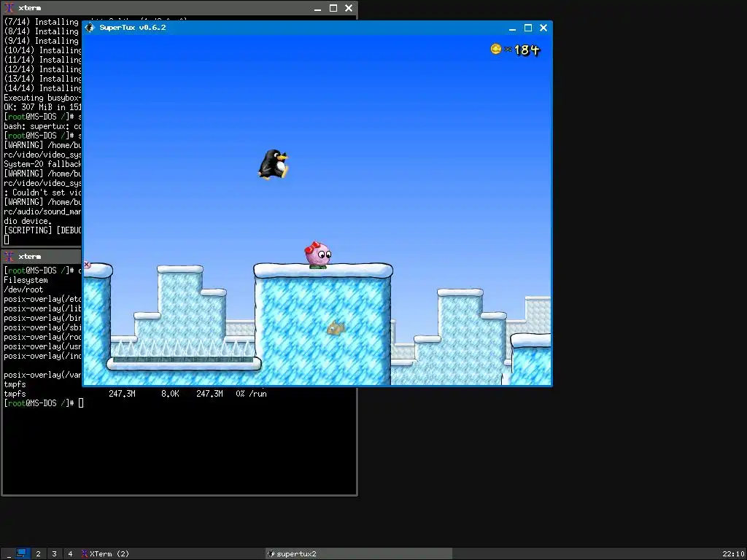The width and height of the screenshot is (747, 560).
Task: Switch to workspace 2 in the taskbar
Action: click(39, 554)
